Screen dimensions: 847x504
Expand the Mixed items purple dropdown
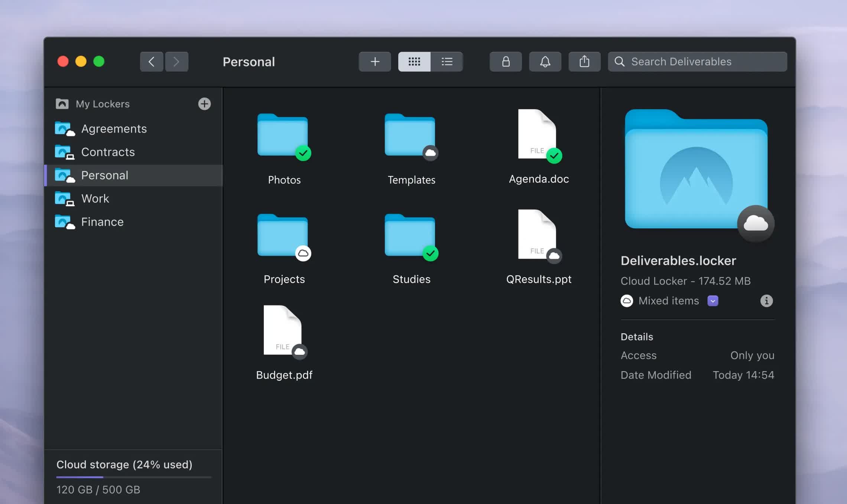(713, 301)
